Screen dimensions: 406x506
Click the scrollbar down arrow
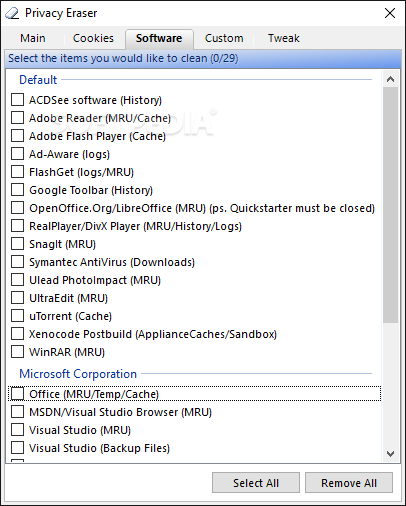[x=390, y=454]
